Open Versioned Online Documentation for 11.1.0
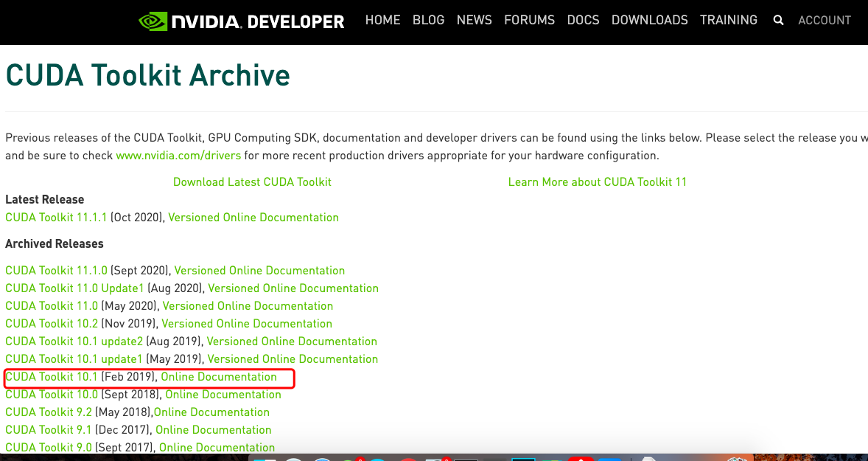Screen dimensions: 868x461 coord(259,271)
